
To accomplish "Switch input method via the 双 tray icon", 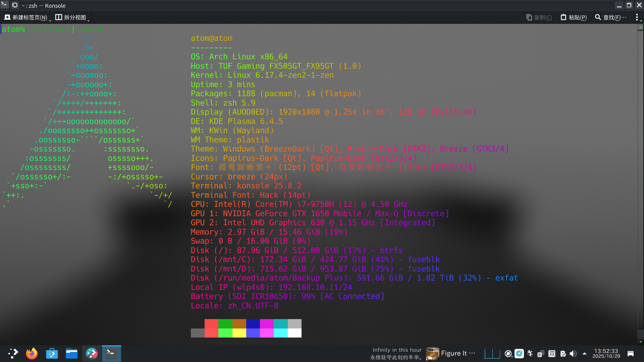I will tap(552, 353).
